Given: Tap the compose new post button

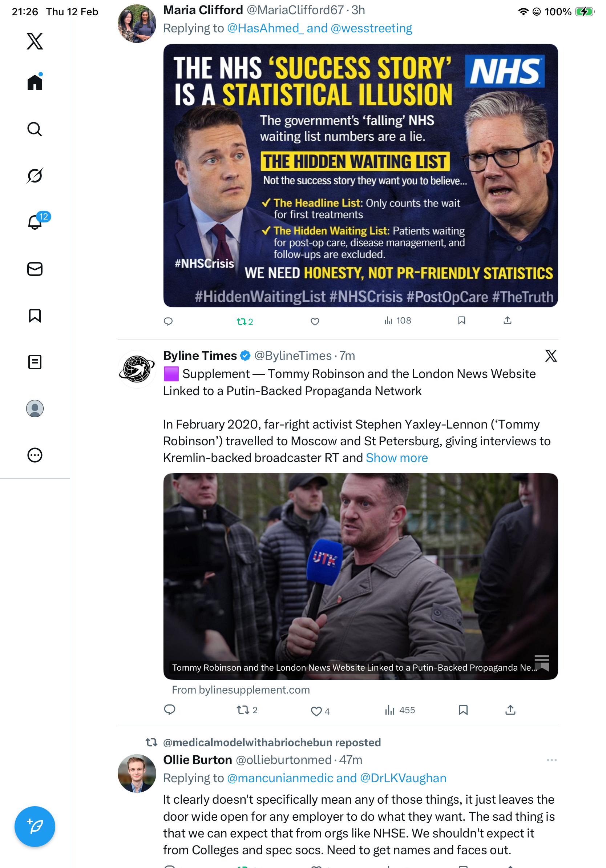Looking at the screenshot, I should [35, 827].
